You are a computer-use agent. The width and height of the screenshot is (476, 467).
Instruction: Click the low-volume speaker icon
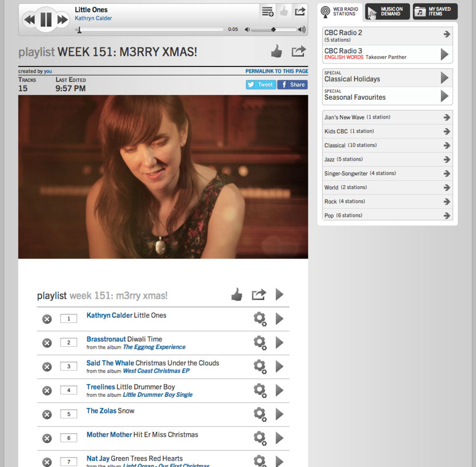click(x=247, y=29)
